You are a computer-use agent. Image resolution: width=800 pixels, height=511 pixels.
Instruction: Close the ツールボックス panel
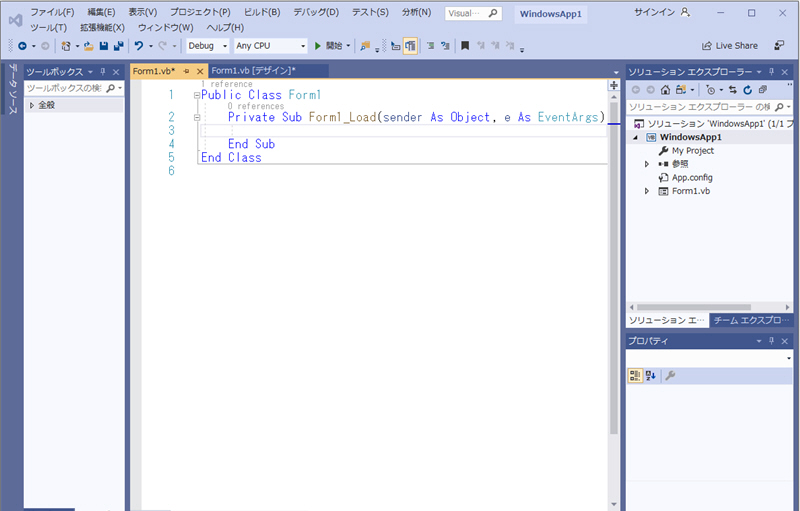click(116, 72)
